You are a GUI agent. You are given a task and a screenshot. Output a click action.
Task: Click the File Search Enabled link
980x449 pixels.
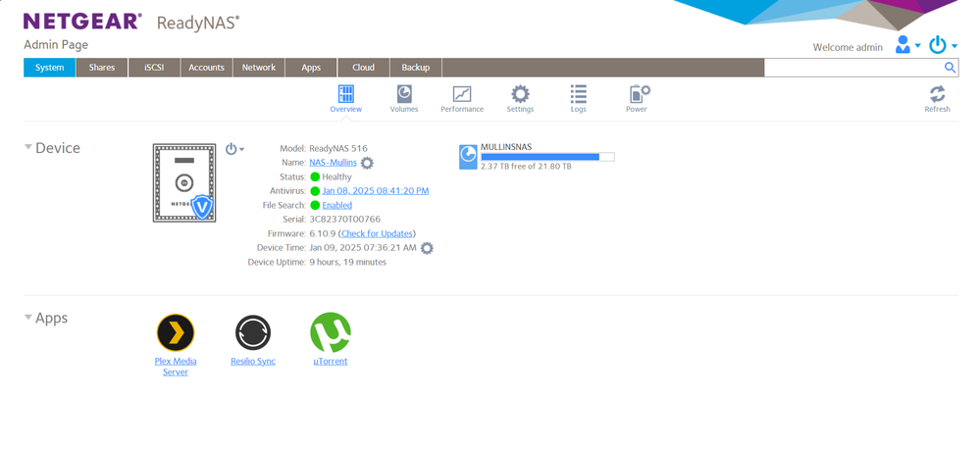[x=336, y=206]
